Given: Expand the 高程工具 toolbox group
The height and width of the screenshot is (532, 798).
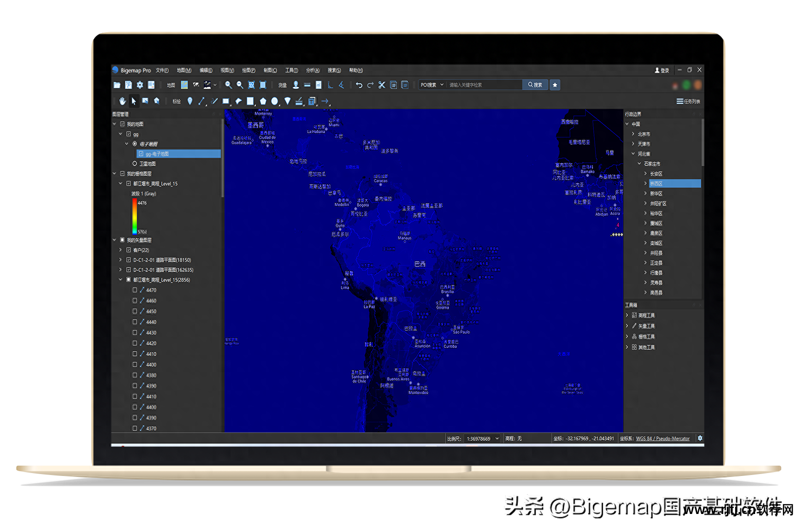Looking at the screenshot, I should point(627,315).
